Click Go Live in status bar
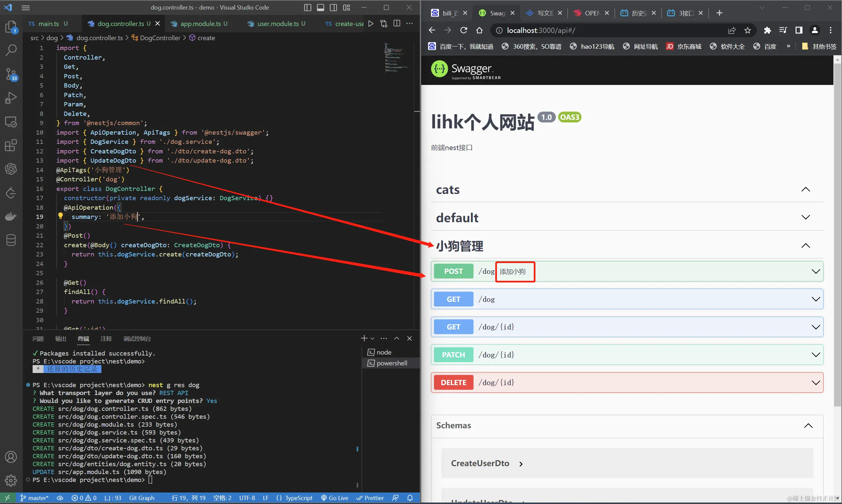842x504 pixels. [x=335, y=498]
